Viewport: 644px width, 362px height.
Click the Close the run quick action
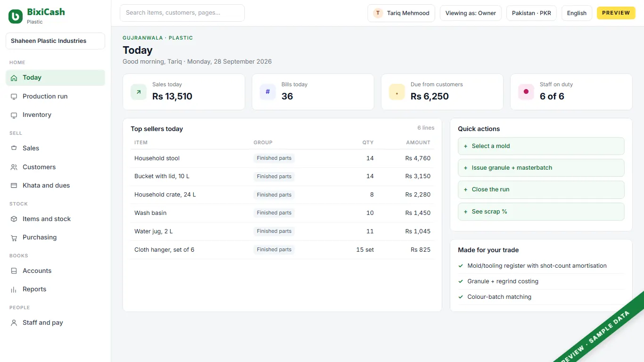(541, 189)
